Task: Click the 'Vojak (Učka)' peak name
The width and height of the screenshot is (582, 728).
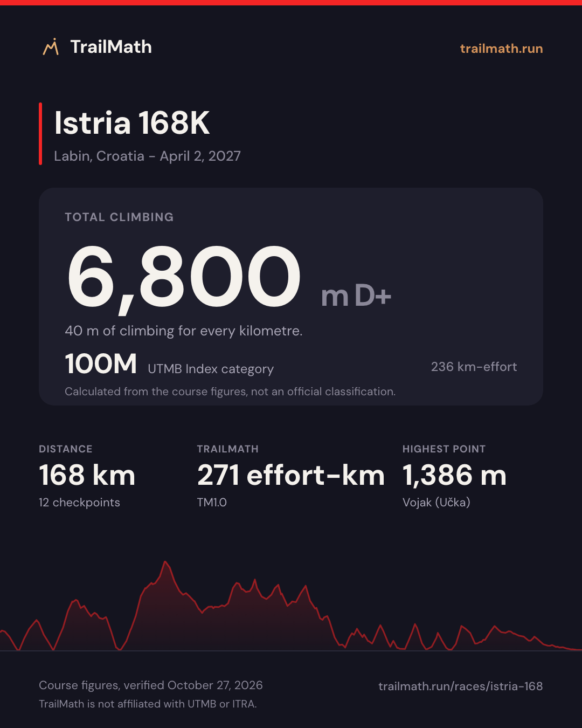Action: point(436,502)
